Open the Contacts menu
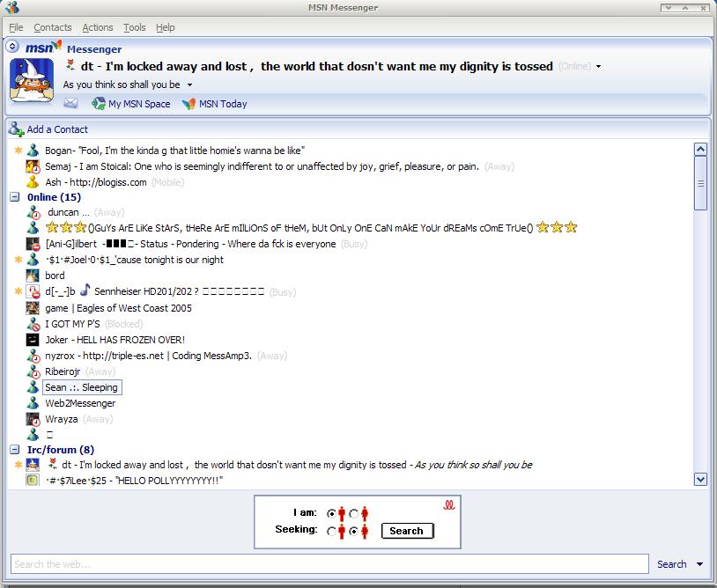 53,27
